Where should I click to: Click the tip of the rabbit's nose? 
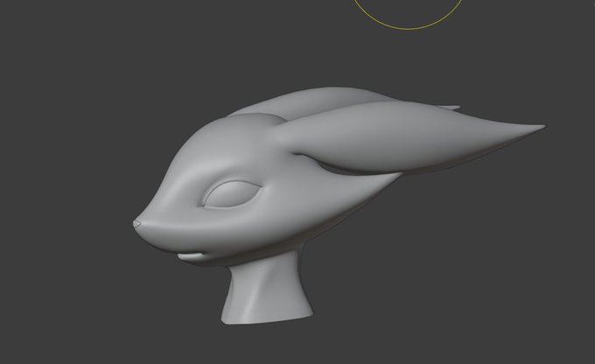137,223
